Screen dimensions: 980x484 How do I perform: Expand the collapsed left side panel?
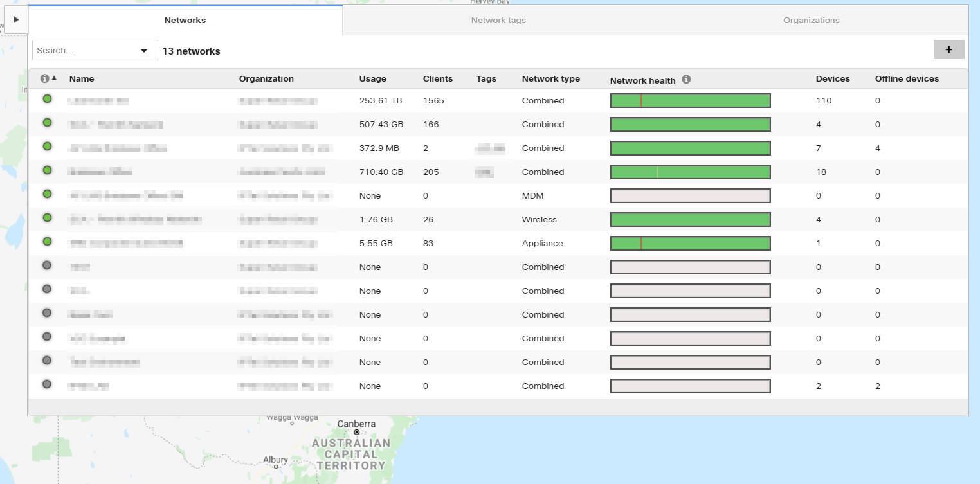tap(15, 19)
